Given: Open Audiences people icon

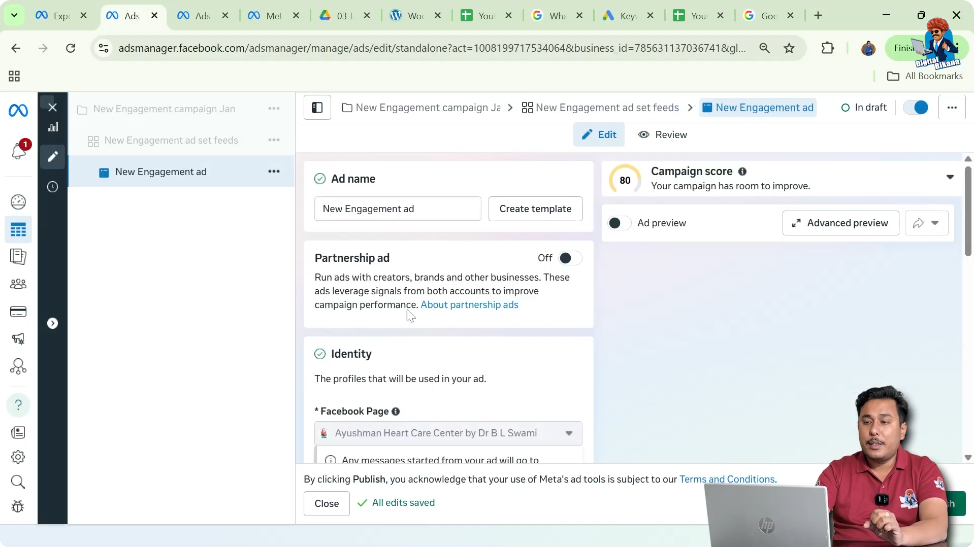Looking at the screenshot, I should [x=18, y=284].
